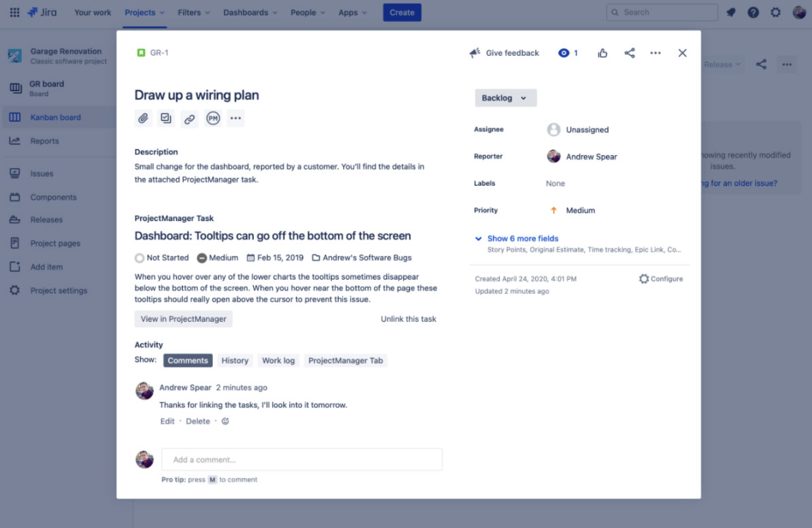Open the Dashboards dropdown menu
Viewport: 812px width, 528px height.
tap(250, 12)
